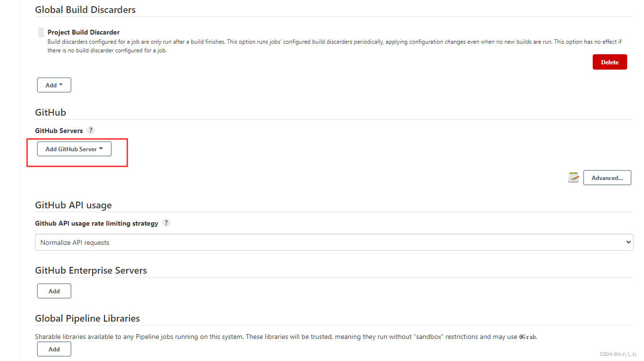The image size is (644, 361).
Task: Click the Github API usage rate limiting strategy label
Action: coord(96,223)
